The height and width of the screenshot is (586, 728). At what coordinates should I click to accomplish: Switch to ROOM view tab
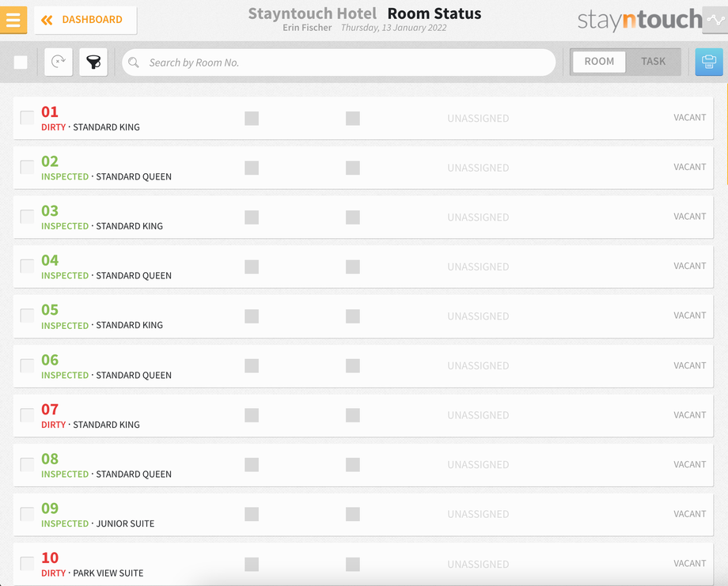click(599, 61)
